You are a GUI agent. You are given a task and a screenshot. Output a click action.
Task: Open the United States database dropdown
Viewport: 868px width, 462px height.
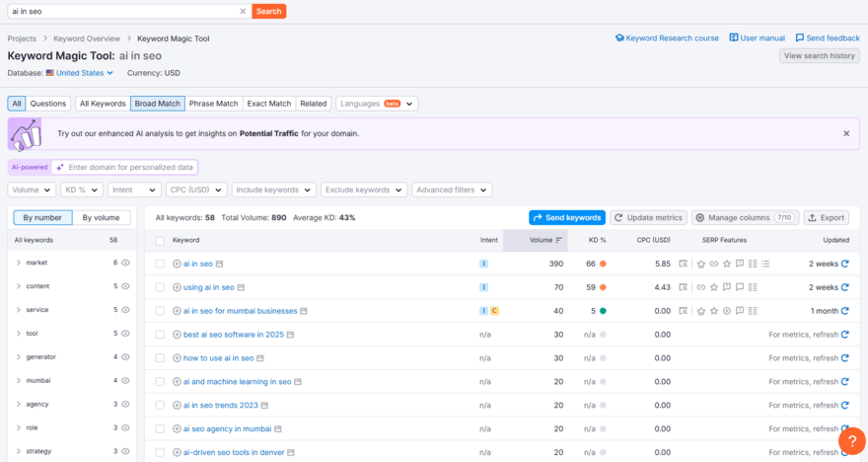pyautogui.click(x=80, y=73)
